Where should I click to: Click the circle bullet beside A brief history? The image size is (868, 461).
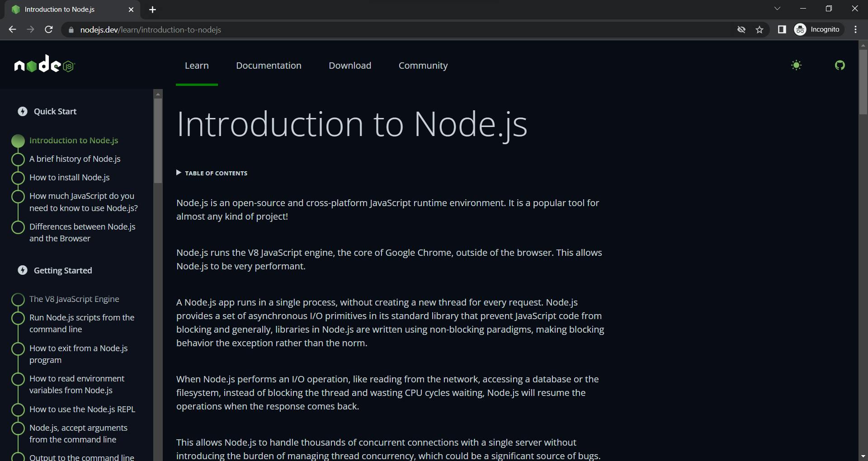coord(18,160)
